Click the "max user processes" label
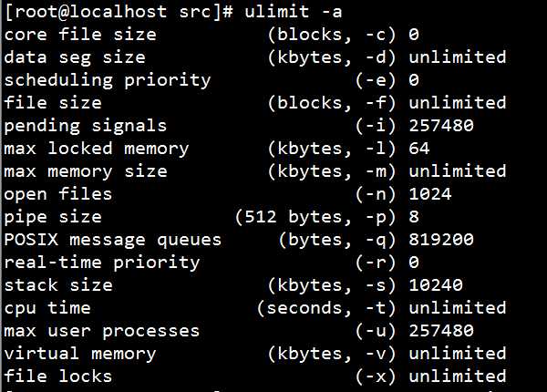Viewport: 547px width, 392px height. (102, 331)
